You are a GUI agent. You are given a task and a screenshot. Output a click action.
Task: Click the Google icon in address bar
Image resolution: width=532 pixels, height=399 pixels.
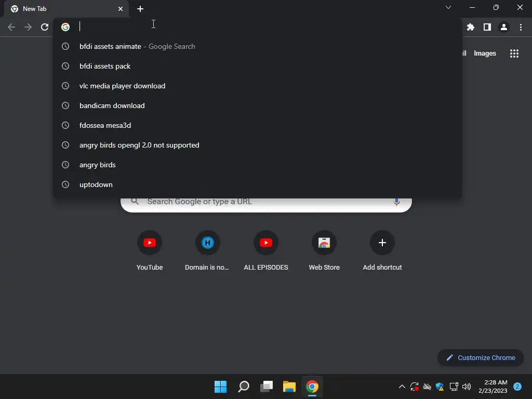[65, 27]
